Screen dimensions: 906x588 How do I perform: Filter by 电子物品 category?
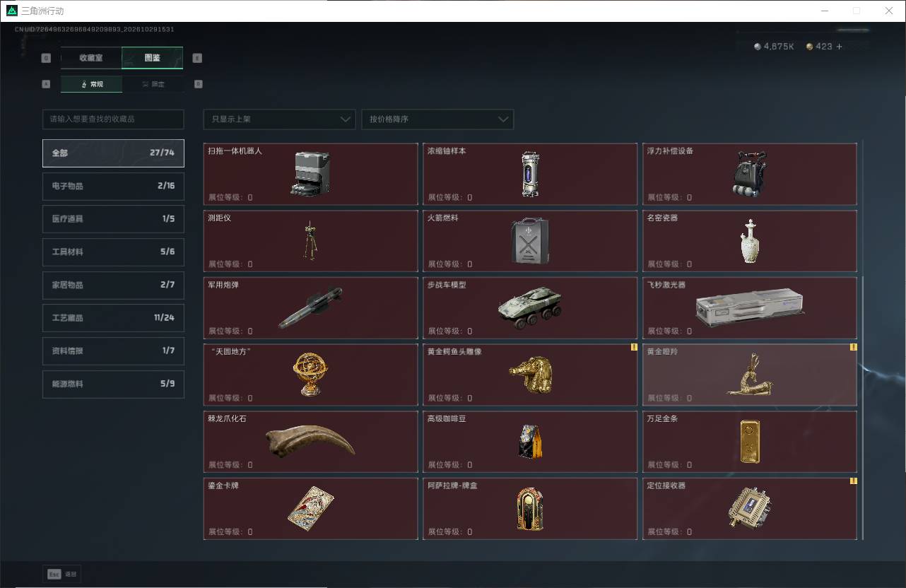tap(113, 186)
